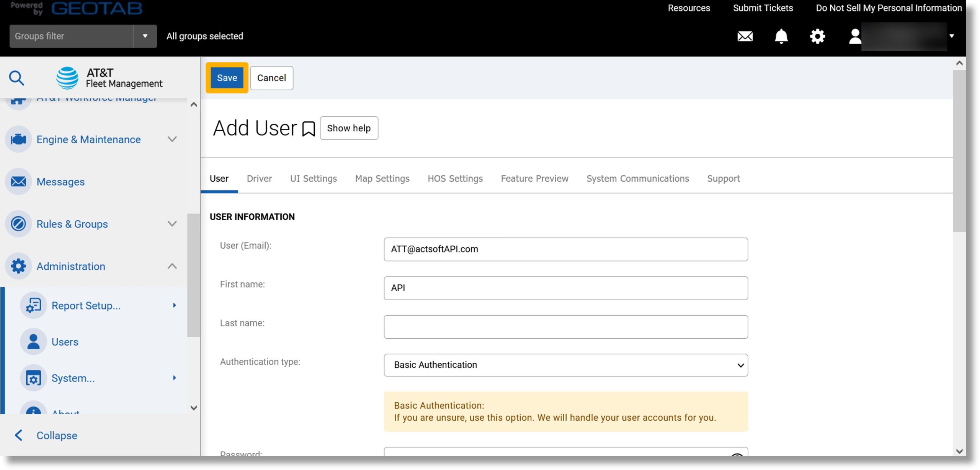Click the Groups filter input field
Image resolution: width=980 pixels, height=470 pixels.
pyautogui.click(x=71, y=36)
